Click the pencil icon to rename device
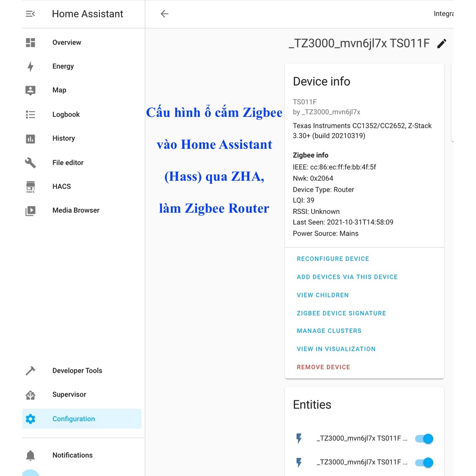The height and width of the screenshot is (476, 476). (442, 44)
